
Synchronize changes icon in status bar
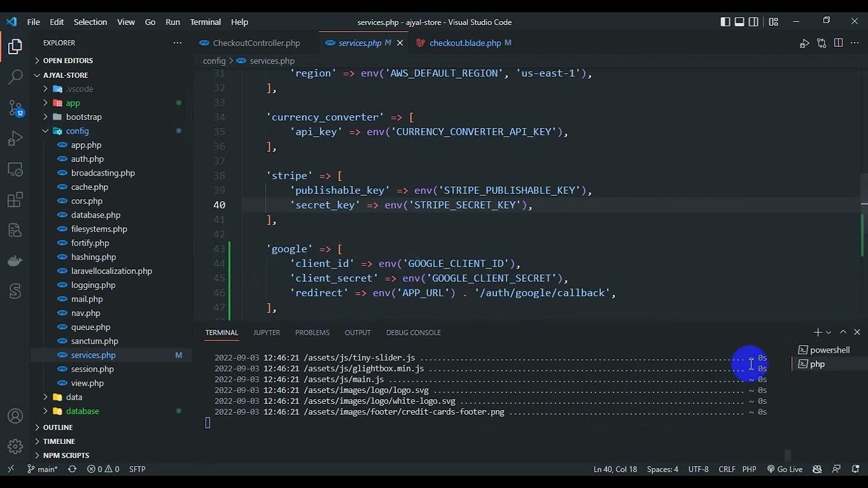tap(72, 469)
